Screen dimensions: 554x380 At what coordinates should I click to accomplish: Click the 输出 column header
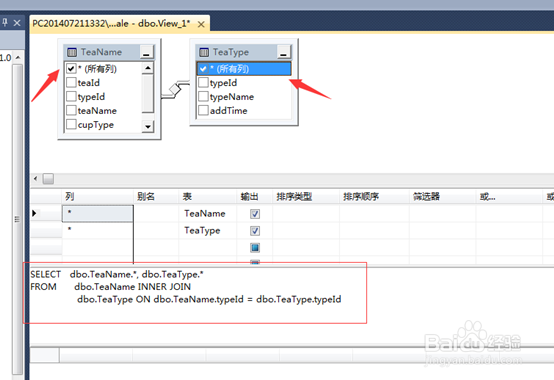click(254, 196)
